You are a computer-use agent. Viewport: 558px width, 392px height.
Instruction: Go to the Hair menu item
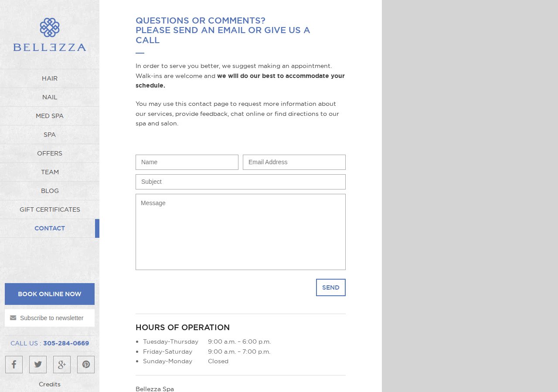click(x=50, y=78)
